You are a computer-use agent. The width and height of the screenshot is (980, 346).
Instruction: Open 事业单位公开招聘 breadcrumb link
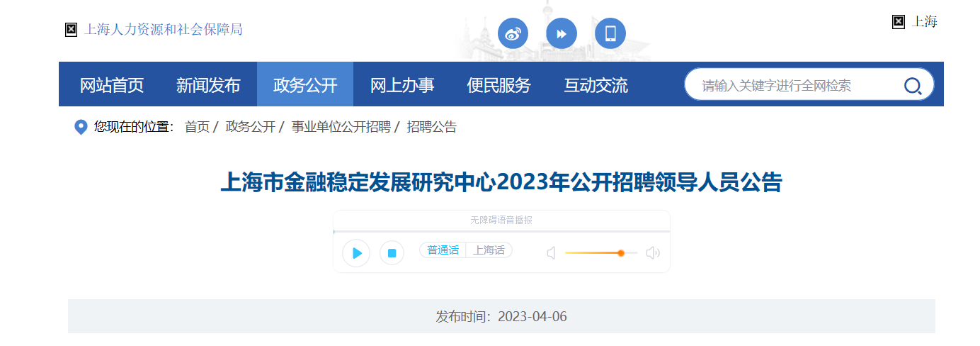[x=341, y=127]
